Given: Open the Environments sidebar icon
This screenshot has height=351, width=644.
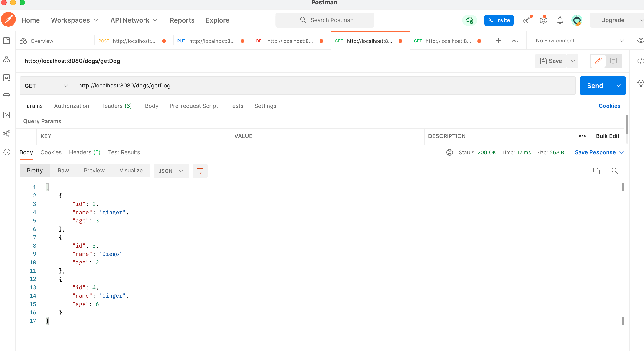Looking at the screenshot, I should (7, 78).
